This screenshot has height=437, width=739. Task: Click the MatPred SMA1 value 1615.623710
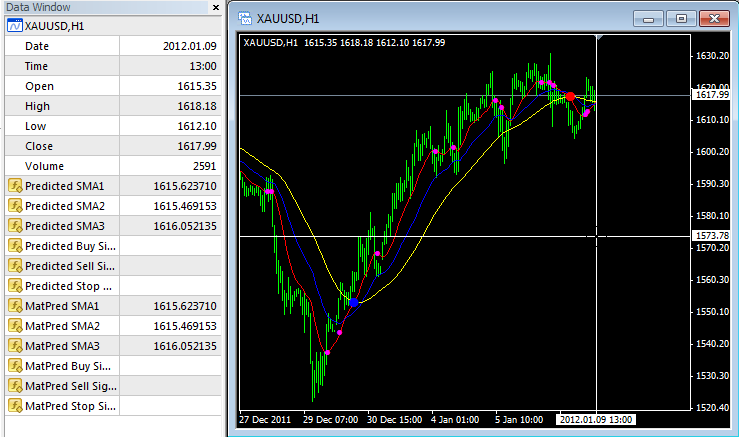click(185, 306)
